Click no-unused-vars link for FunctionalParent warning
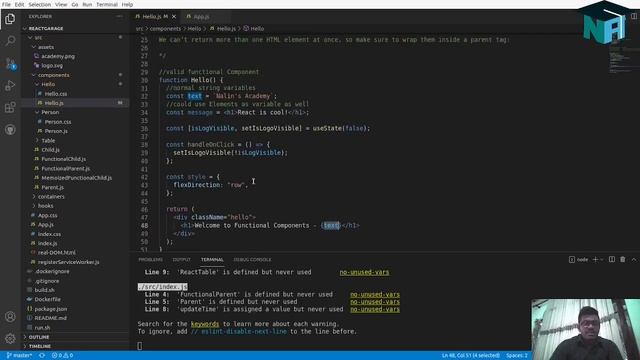The image size is (640, 360). click(x=375, y=294)
